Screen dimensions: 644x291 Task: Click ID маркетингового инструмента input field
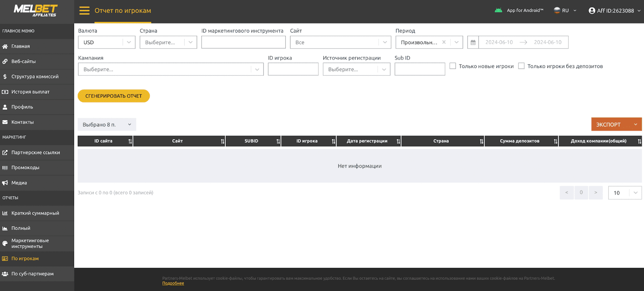244,42
